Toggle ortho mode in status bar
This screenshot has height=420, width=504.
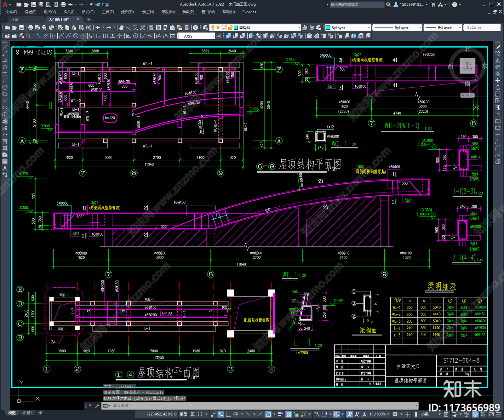(228, 414)
